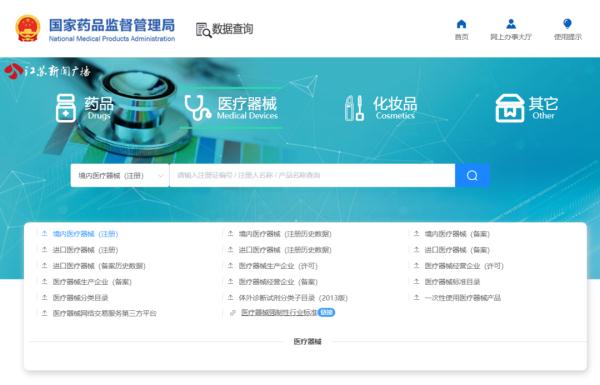Go to 首页 home icon
This screenshot has height=385, width=600.
coord(461,24)
